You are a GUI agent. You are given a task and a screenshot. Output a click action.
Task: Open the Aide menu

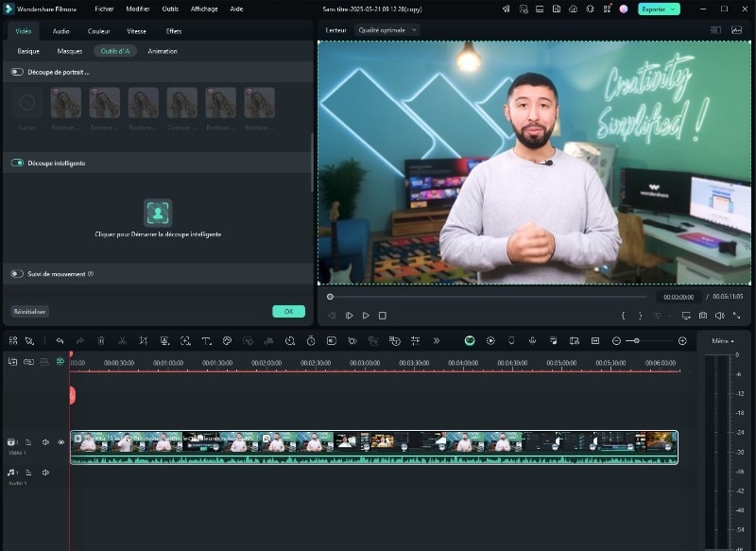(237, 9)
